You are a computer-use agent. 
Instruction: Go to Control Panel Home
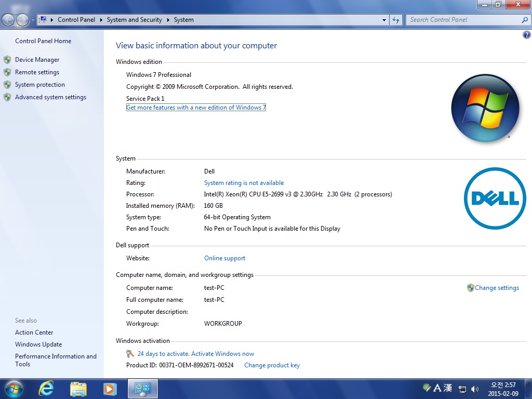[43, 41]
